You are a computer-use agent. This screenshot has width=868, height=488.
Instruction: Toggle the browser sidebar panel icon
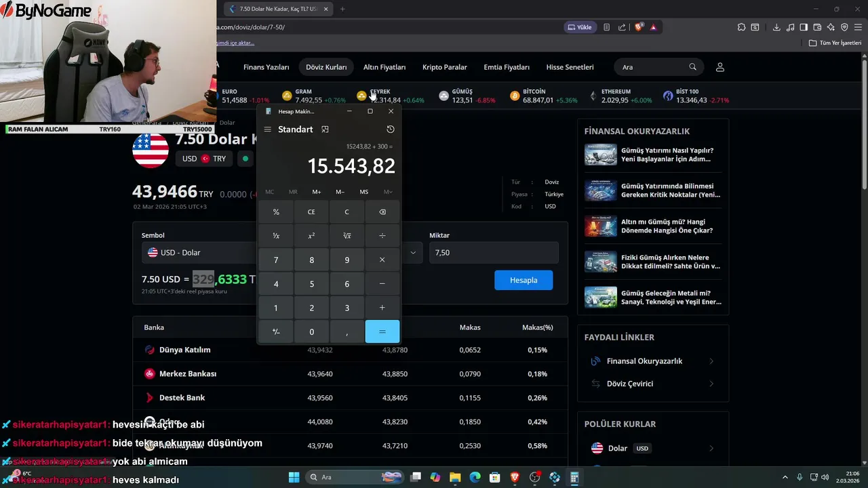click(804, 27)
